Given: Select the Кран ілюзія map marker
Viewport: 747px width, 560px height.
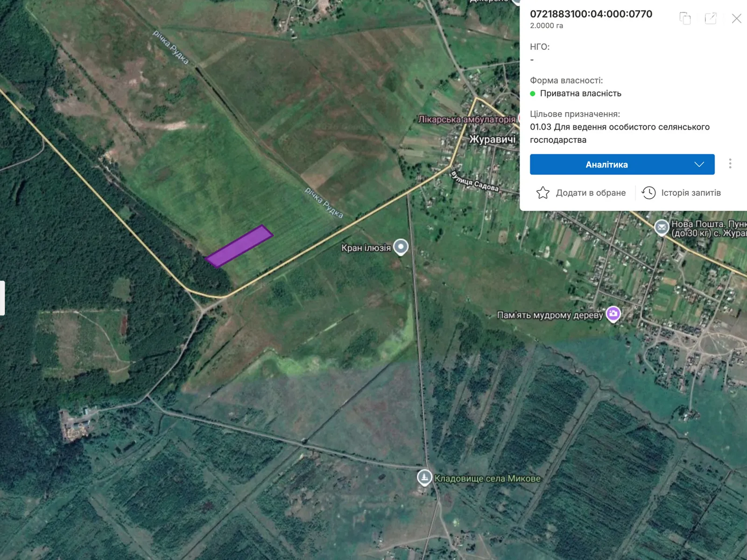Looking at the screenshot, I should 401,246.
